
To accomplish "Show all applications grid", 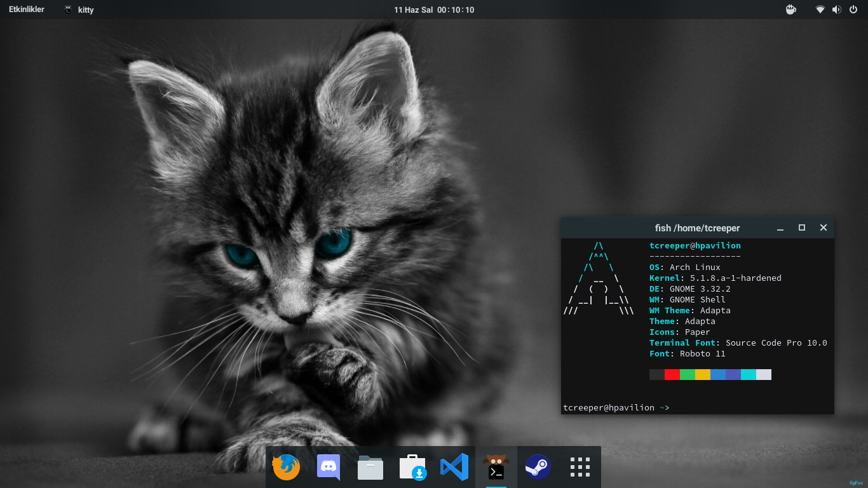I will (580, 468).
